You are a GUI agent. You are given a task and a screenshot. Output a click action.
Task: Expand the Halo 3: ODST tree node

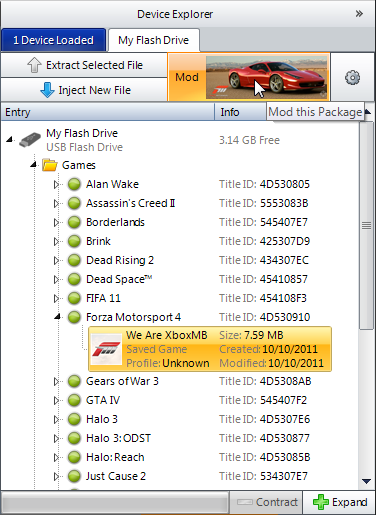click(56, 438)
